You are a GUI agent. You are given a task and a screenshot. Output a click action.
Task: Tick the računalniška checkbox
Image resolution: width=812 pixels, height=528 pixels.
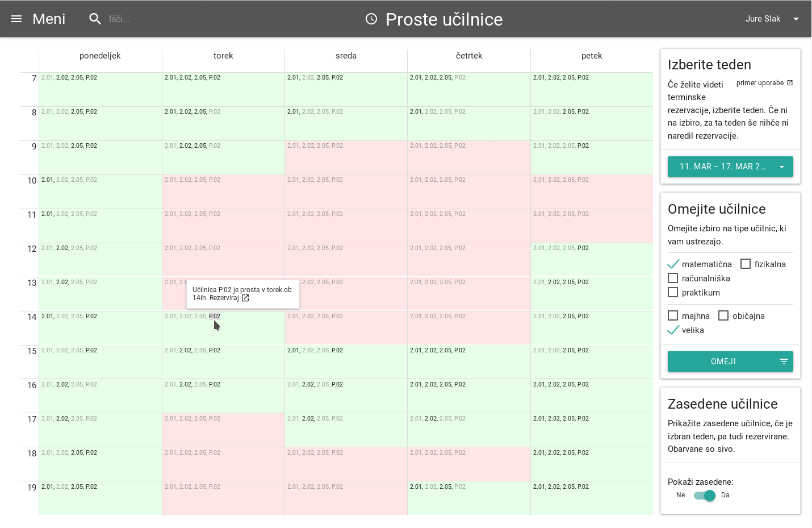pyautogui.click(x=673, y=278)
